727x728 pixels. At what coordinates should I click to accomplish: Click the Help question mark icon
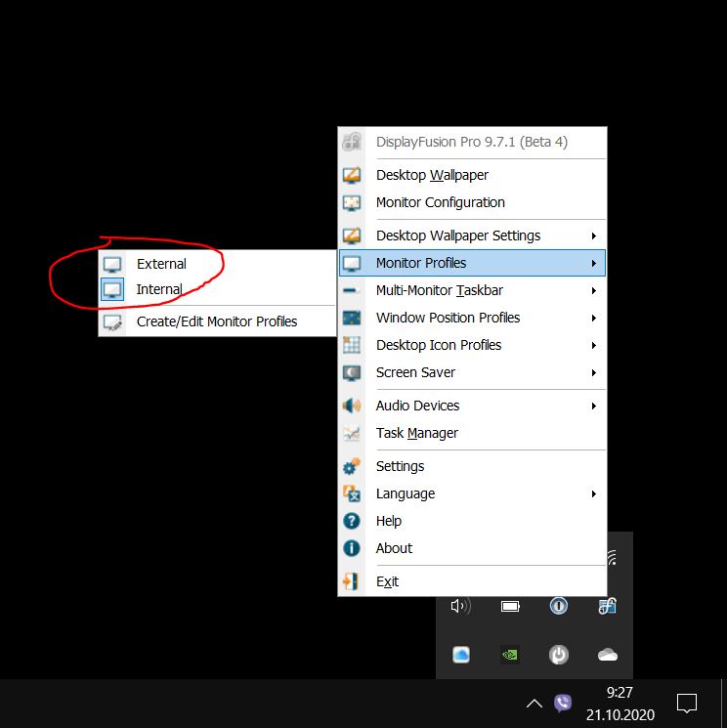click(352, 521)
